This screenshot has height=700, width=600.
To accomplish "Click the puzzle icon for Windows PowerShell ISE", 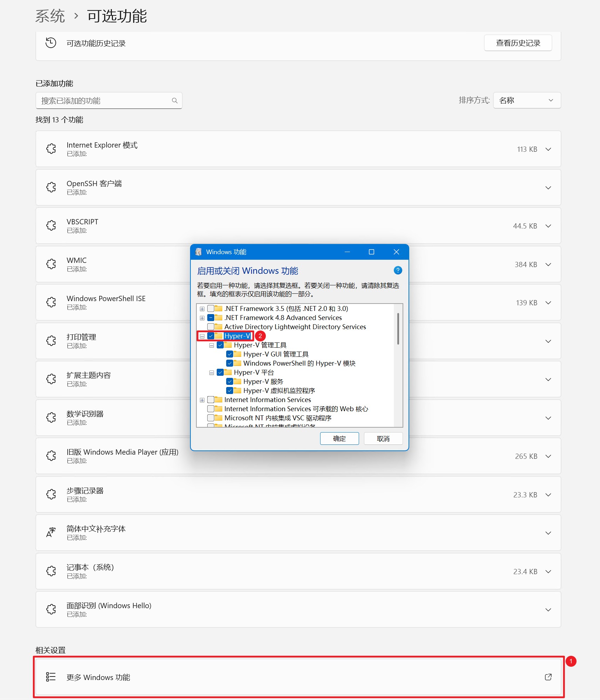I will click(51, 302).
